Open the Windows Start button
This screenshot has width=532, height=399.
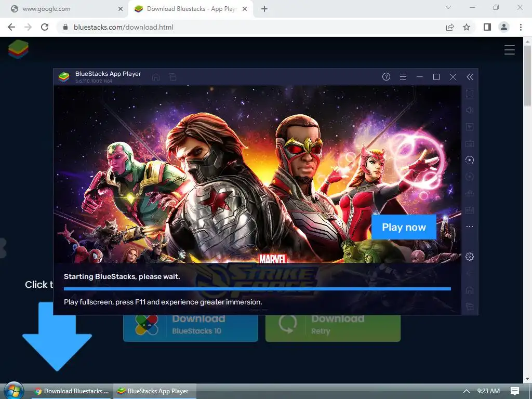tap(14, 391)
